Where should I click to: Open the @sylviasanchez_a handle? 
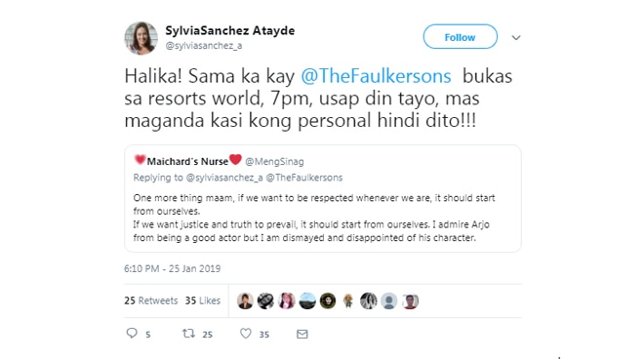click(x=204, y=46)
